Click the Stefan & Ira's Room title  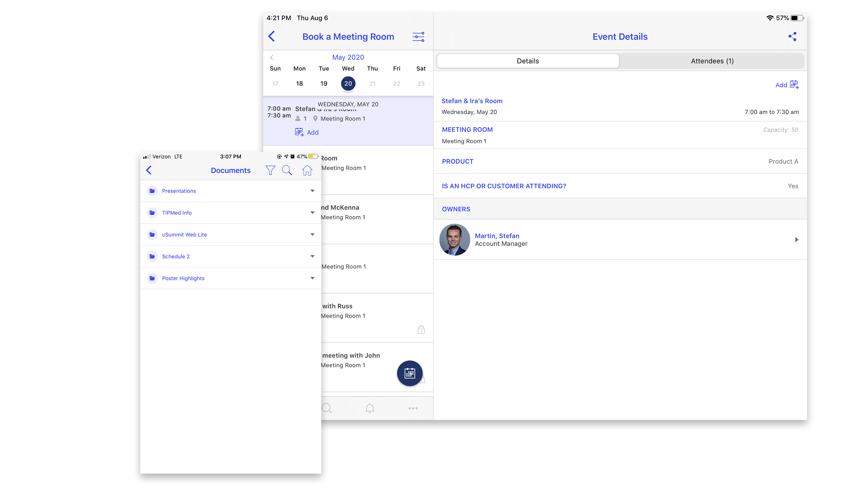[x=472, y=101]
